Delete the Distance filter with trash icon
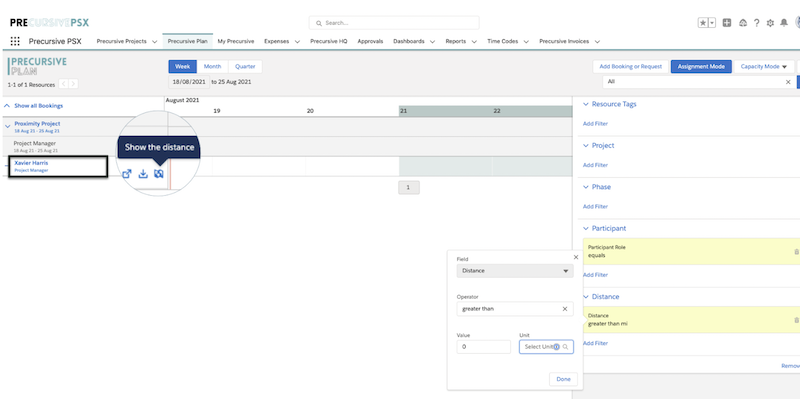 (x=796, y=320)
